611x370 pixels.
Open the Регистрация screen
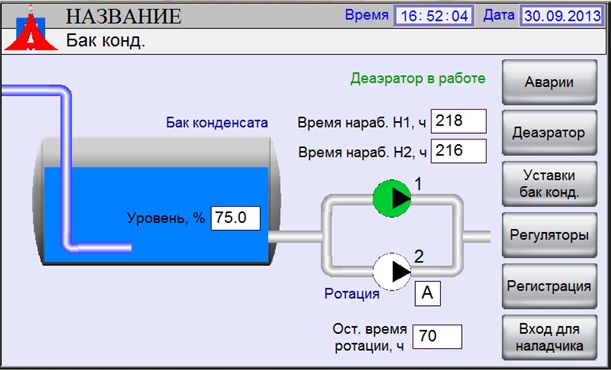point(549,286)
